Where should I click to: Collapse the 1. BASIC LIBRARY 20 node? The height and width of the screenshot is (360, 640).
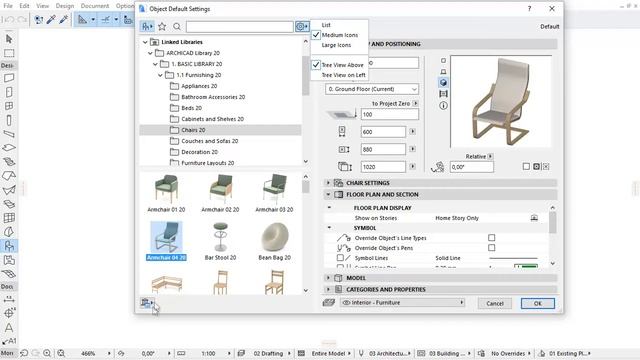tap(156, 64)
